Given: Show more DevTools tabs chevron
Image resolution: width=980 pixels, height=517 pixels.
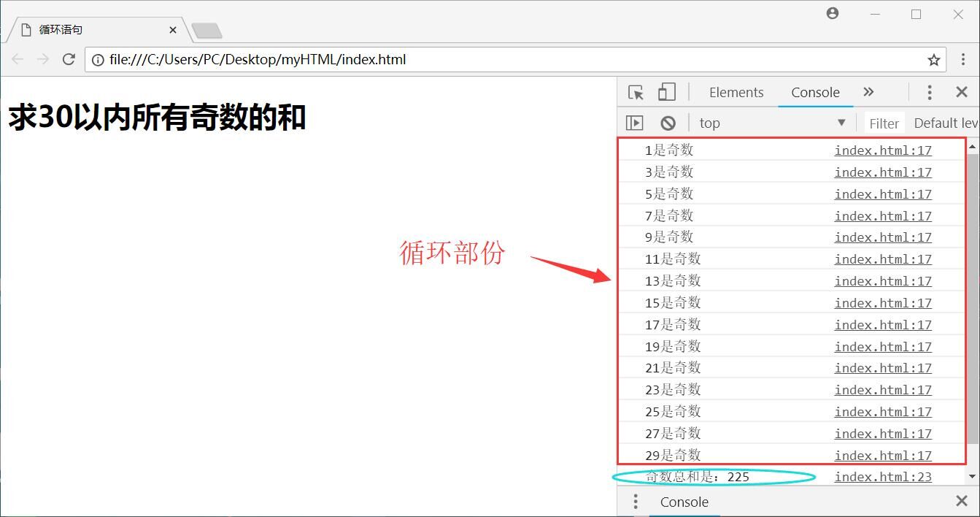Looking at the screenshot, I should [868, 92].
